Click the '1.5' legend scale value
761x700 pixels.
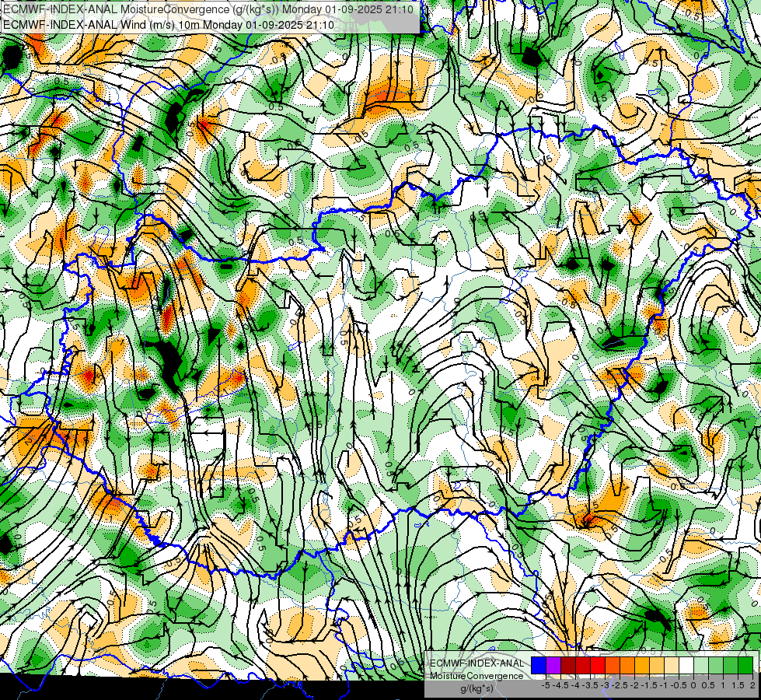coord(738,685)
